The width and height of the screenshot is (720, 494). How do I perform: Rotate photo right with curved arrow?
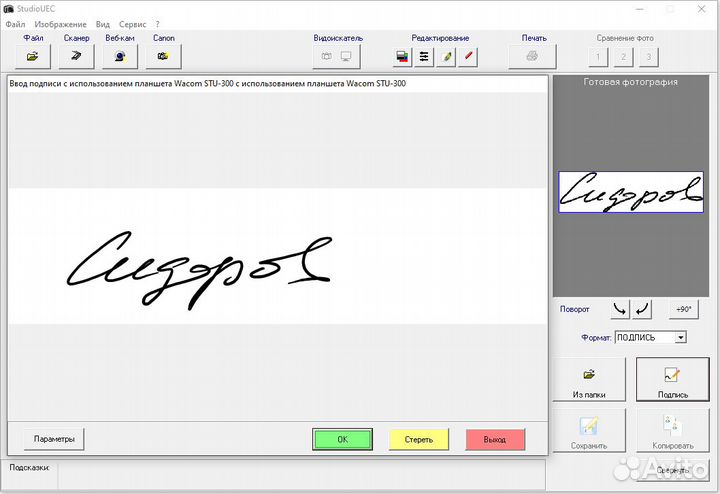tap(641, 309)
